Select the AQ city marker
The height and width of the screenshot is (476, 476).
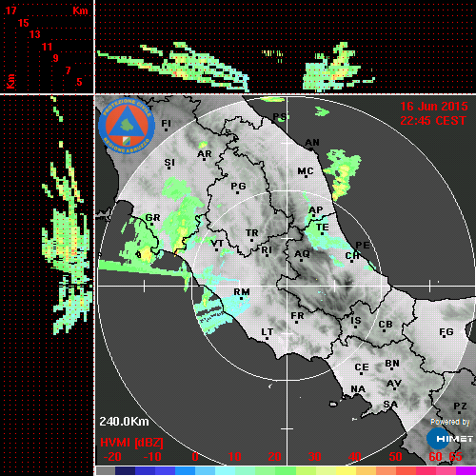pos(301,261)
